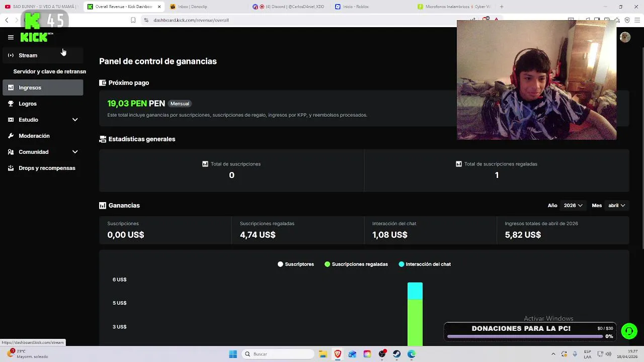The image size is (644, 362).
Task: Click the bookmark icon in address bar
Action: 133,20
